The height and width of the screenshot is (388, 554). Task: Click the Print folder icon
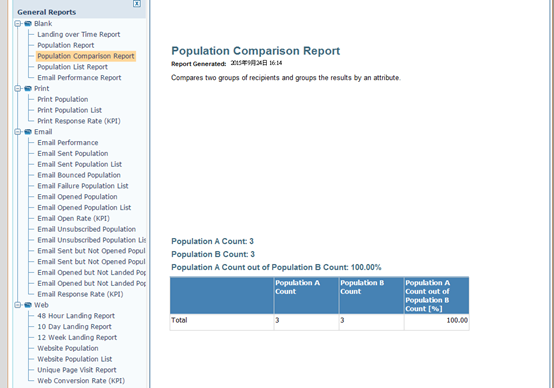pos(28,89)
